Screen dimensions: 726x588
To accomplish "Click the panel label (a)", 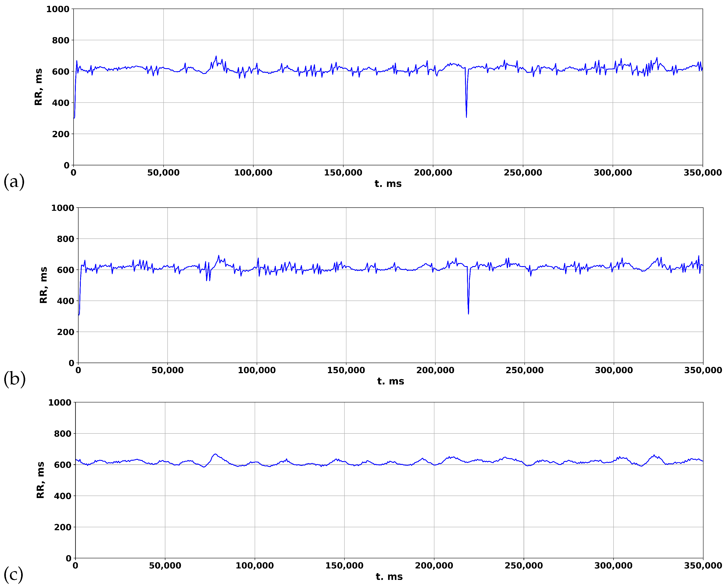I will click(x=14, y=182).
